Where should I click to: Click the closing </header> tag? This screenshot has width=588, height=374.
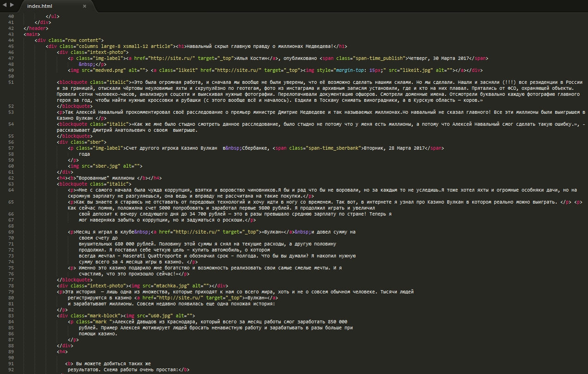pos(36,28)
